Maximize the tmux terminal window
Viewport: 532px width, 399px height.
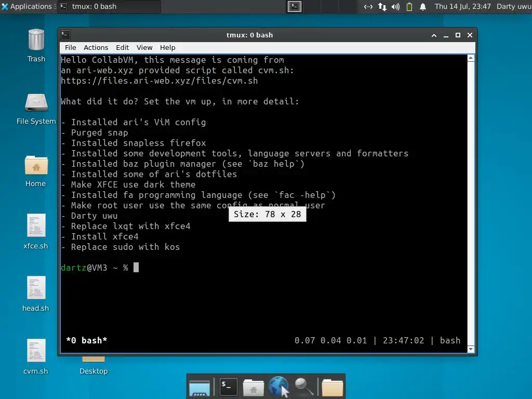click(x=458, y=35)
